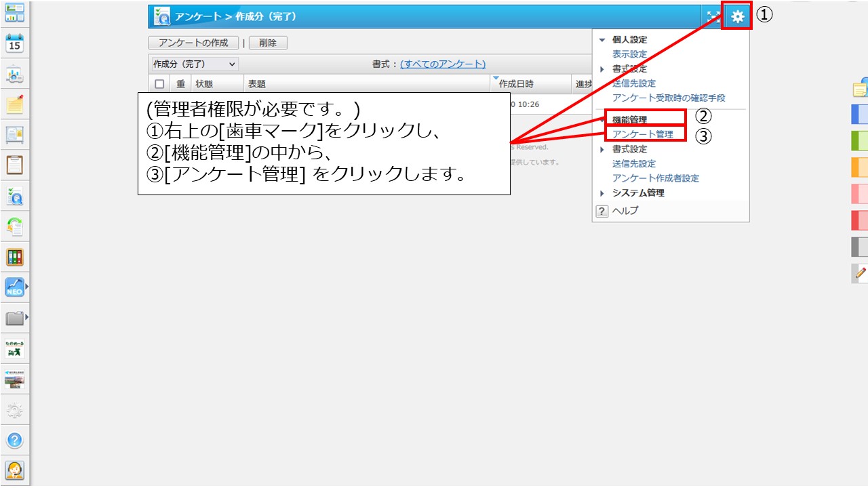
Task: Click the pencil icon on right edge
Action: [x=861, y=273]
